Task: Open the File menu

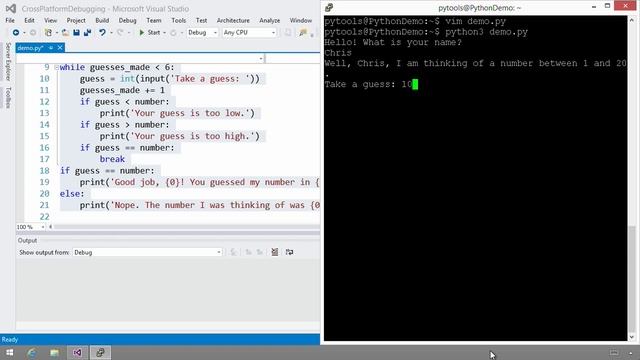Action: (x=10, y=20)
